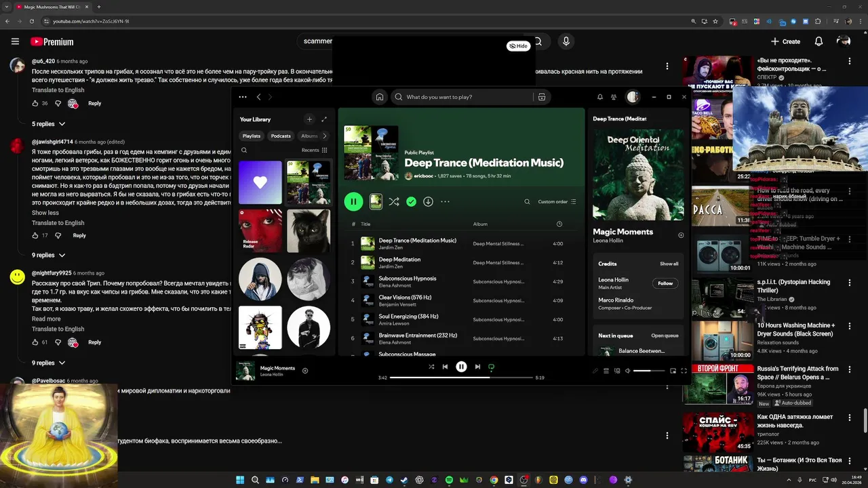Open Spotify three-dot main menu
The image size is (868, 488).
click(x=243, y=97)
